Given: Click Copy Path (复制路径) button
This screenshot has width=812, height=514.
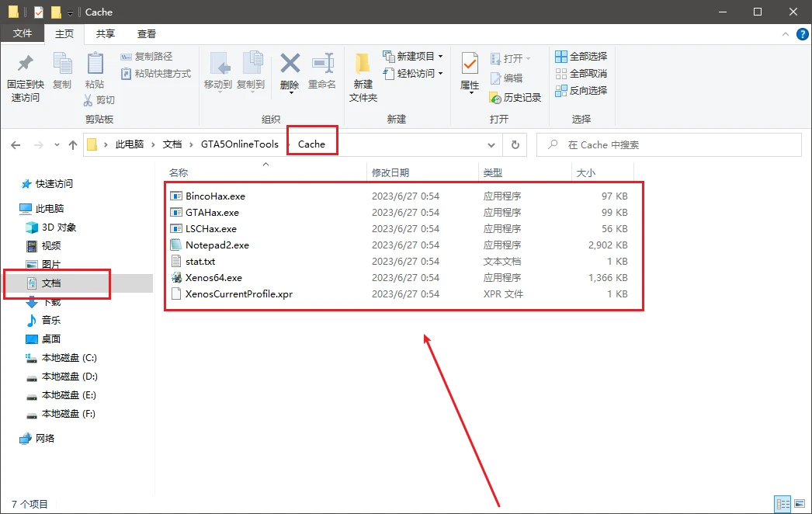Looking at the screenshot, I should pyautogui.click(x=147, y=57).
